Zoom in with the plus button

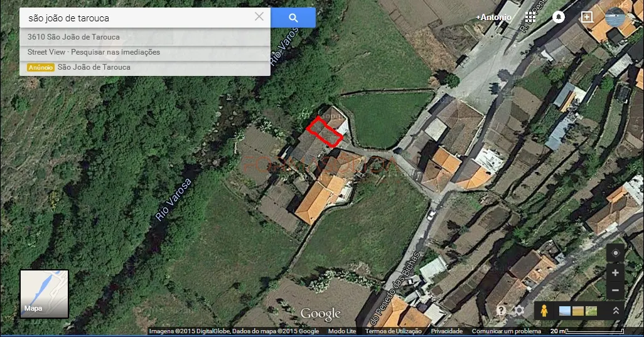615,272
